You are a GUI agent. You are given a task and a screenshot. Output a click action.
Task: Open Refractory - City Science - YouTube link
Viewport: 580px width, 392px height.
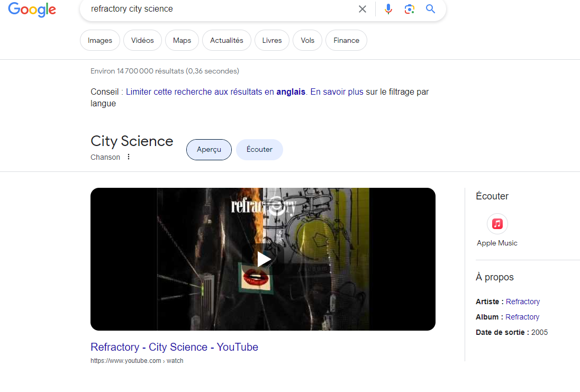point(174,347)
